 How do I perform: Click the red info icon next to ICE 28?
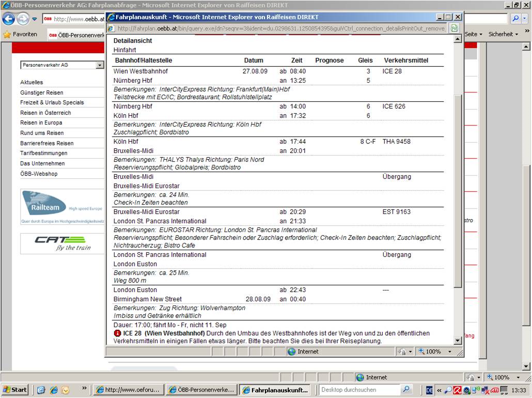click(x=117, y=333)
